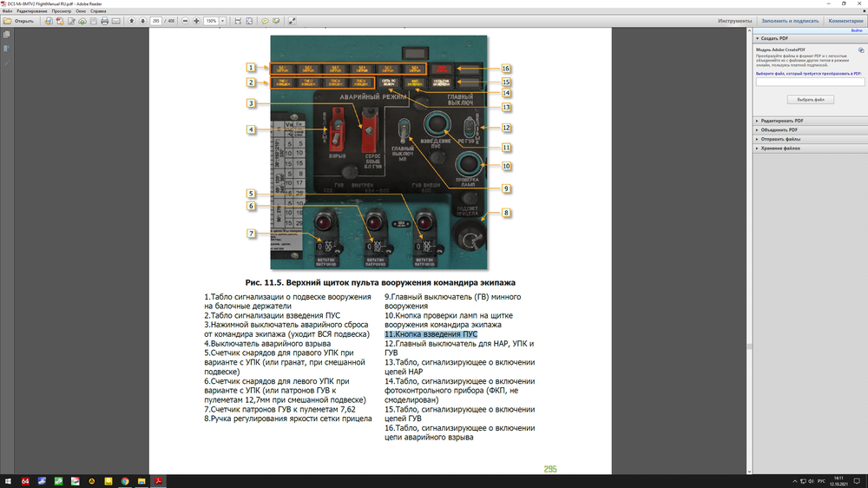
Task: Switch to the Комментарии pane tab
Action: [845, 21]
